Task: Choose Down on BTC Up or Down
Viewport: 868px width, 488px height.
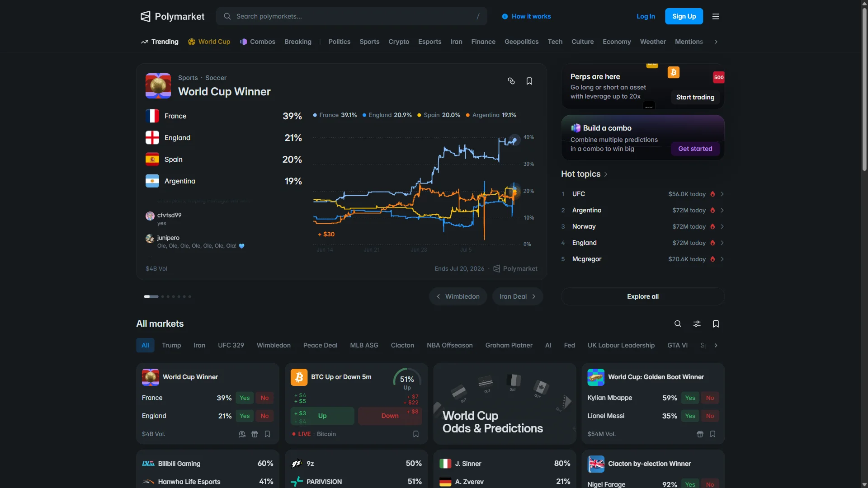Action: [390, 416]
